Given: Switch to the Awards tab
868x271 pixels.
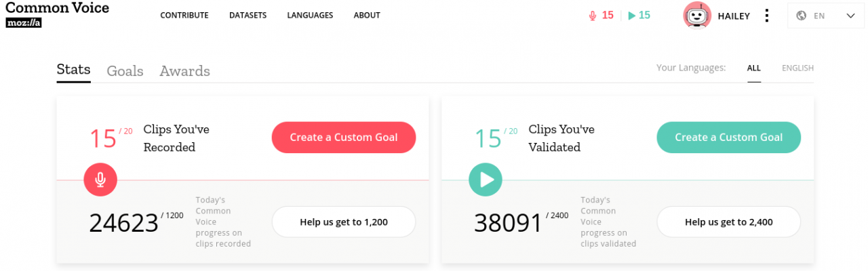Looking at the screenshot, I should tap(184, 71).
